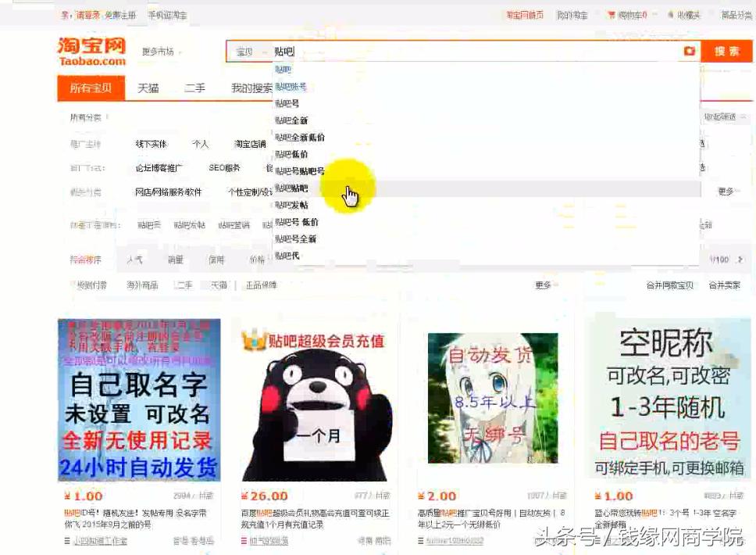Click the 收藏夹 favorites icon in top bar
The height and width of the screenshot is (555, 756).
point(669,14)
